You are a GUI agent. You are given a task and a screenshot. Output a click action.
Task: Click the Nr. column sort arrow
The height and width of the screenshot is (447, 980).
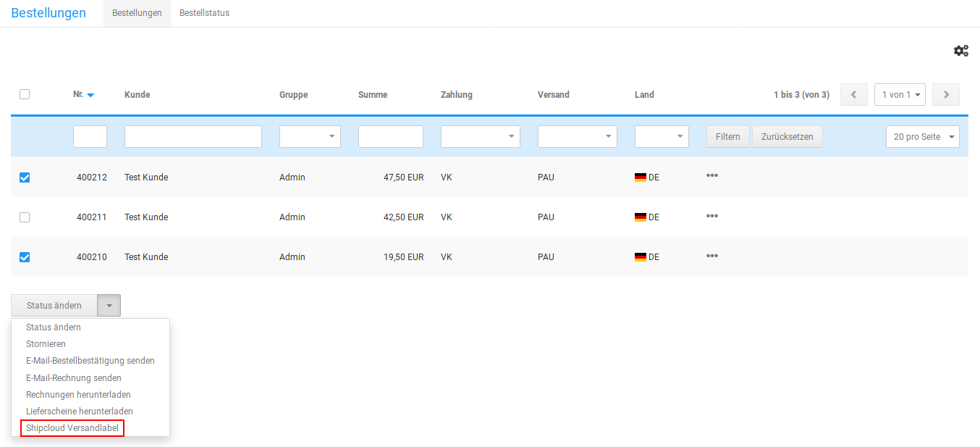[90, 95]
